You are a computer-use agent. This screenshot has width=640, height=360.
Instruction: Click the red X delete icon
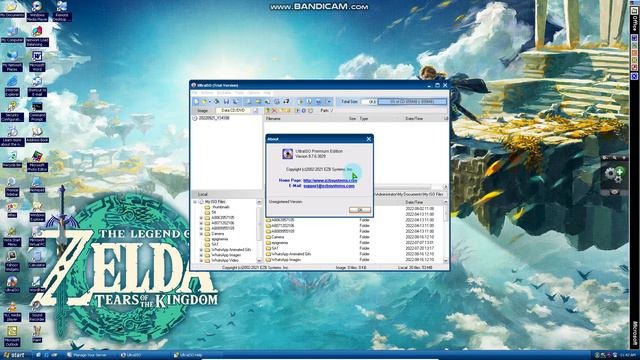point(274,111)
